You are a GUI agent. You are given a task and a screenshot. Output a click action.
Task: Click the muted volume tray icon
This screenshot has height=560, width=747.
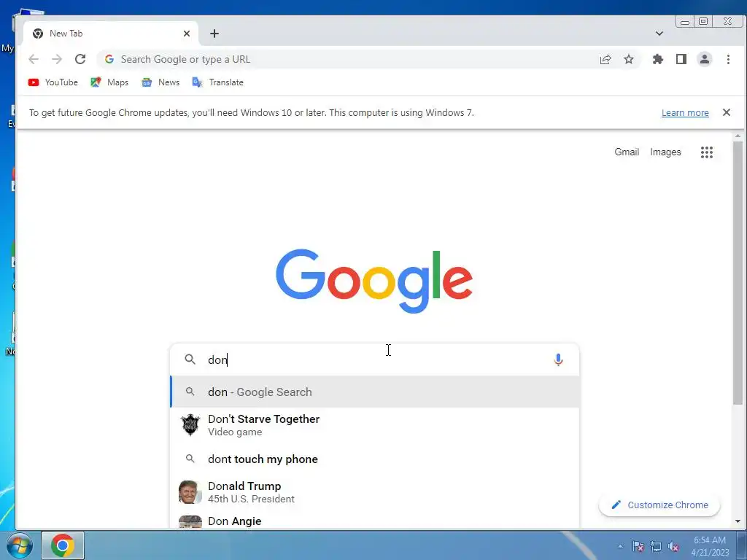click(x=673, y=546)
